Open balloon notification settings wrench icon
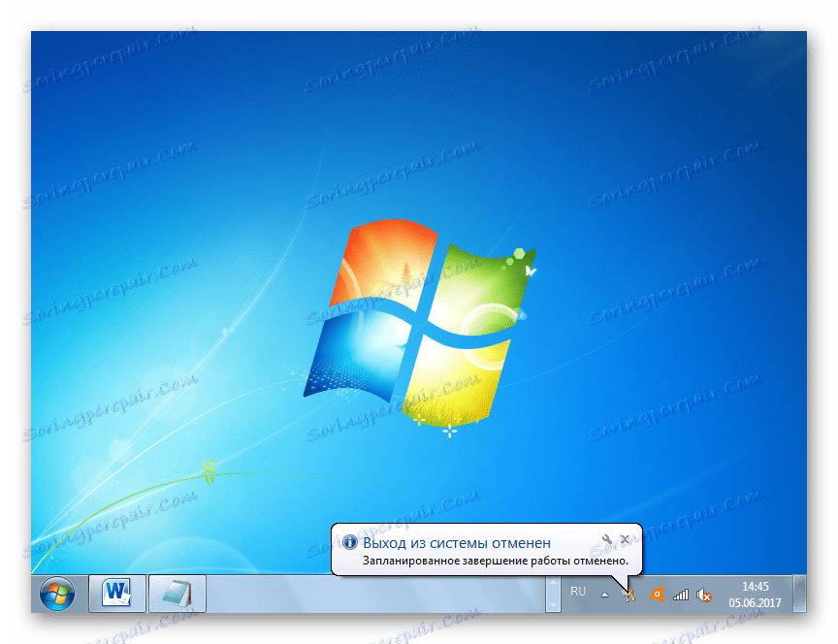This screenshot has width=838, height=644. pos(606,539)
